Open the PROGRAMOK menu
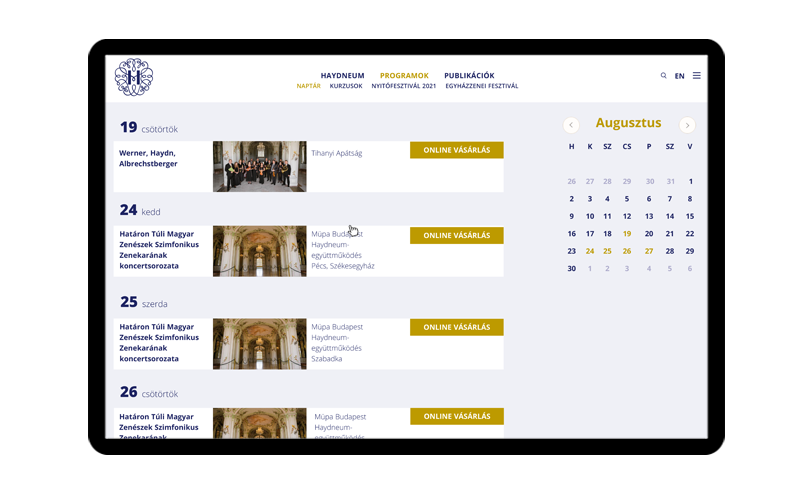The width and height of the screenshot is (800, 500). coord(404,75)
